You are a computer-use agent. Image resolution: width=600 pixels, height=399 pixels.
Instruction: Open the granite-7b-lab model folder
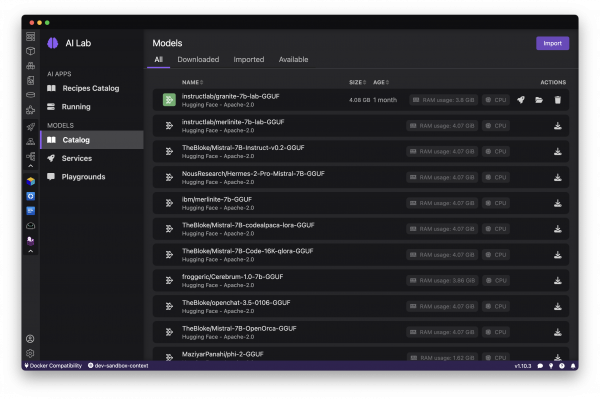[539, 100]
